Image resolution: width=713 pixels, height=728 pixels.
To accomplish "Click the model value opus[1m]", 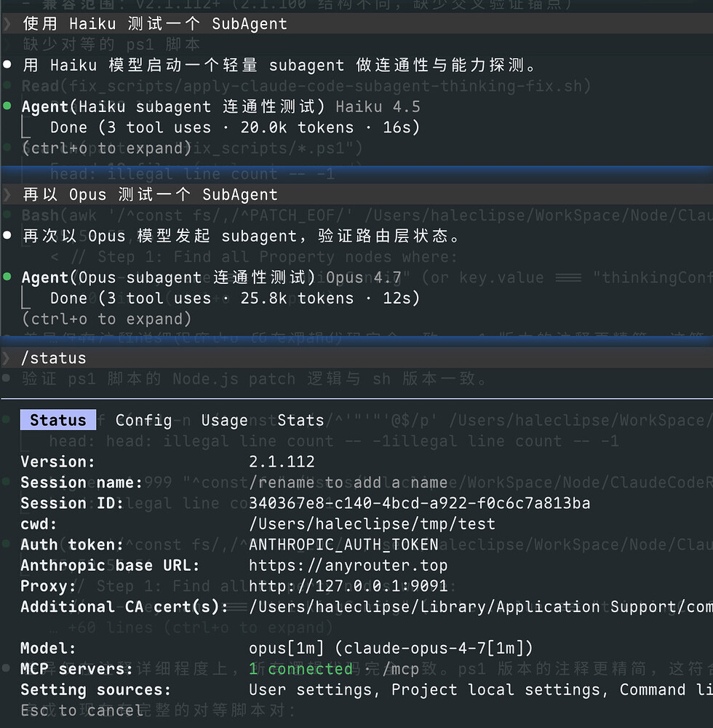I will [391, 648].
